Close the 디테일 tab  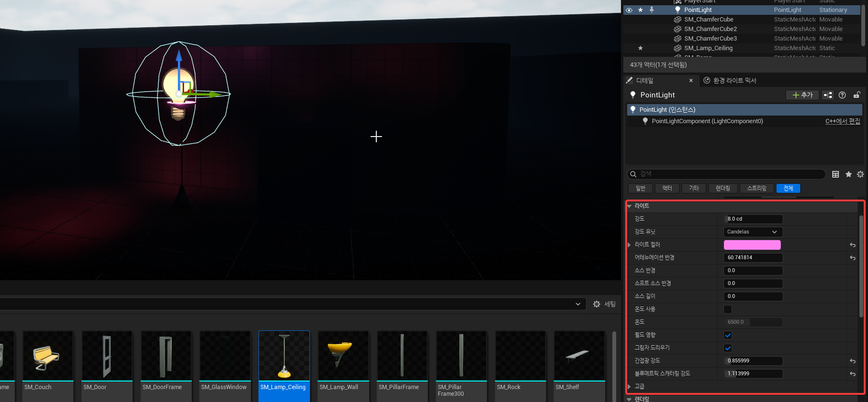pos(691,81)
